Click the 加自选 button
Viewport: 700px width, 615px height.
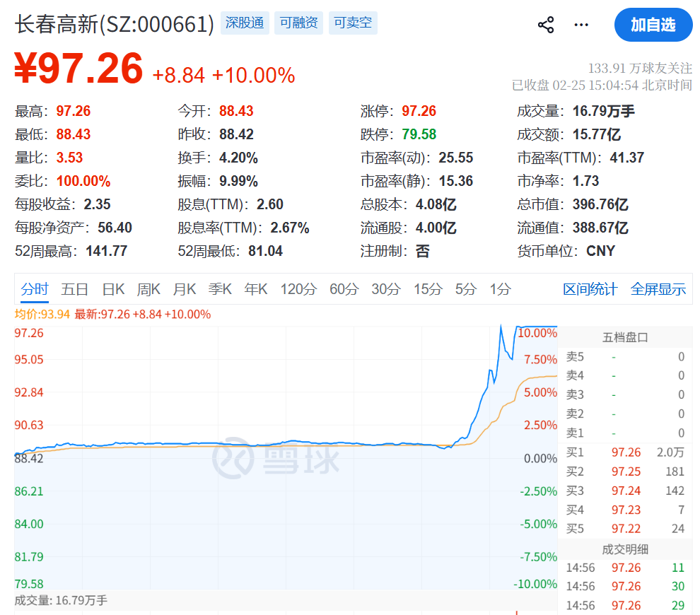[x=653, y=25]
